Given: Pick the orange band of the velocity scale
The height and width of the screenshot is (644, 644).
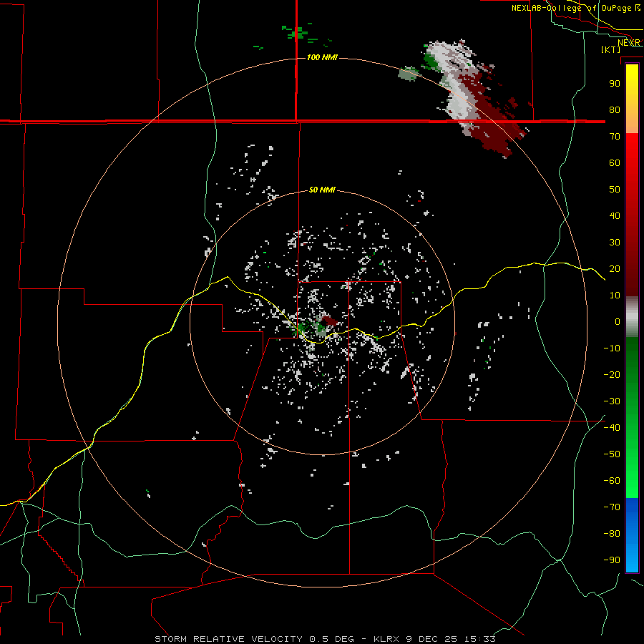Looking at the screenshot, I should point(632,122).
